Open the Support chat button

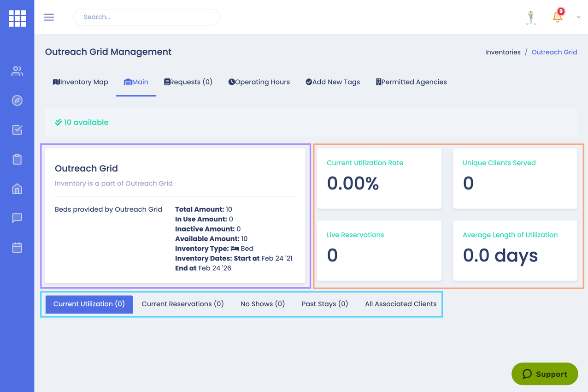(x=545, y=374)
